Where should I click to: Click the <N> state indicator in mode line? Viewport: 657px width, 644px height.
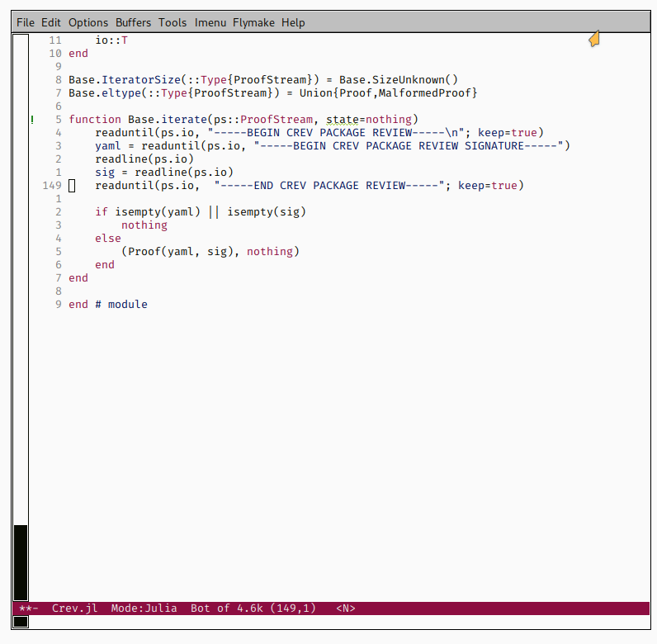coord(346,608)
